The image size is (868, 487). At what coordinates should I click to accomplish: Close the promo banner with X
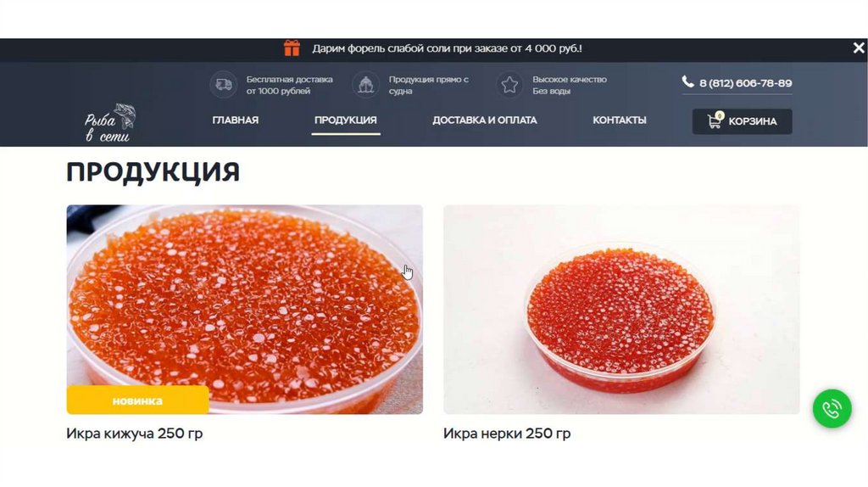859,48
